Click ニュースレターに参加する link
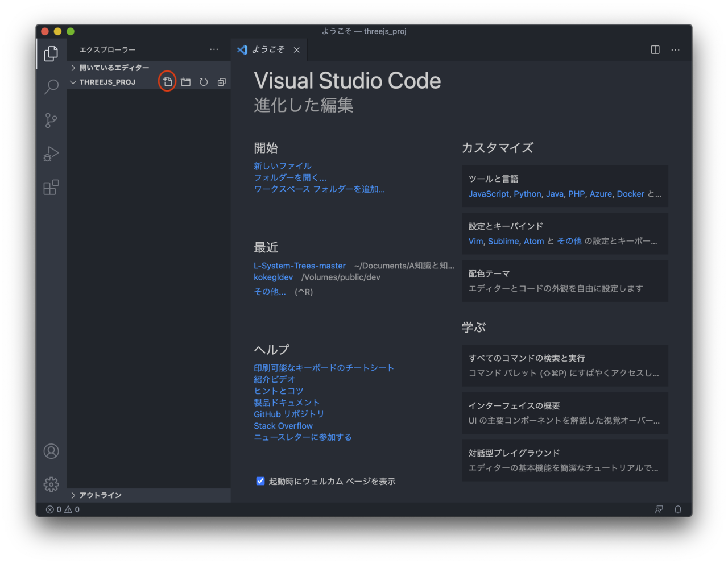728x564 pixels. point(303,437)
